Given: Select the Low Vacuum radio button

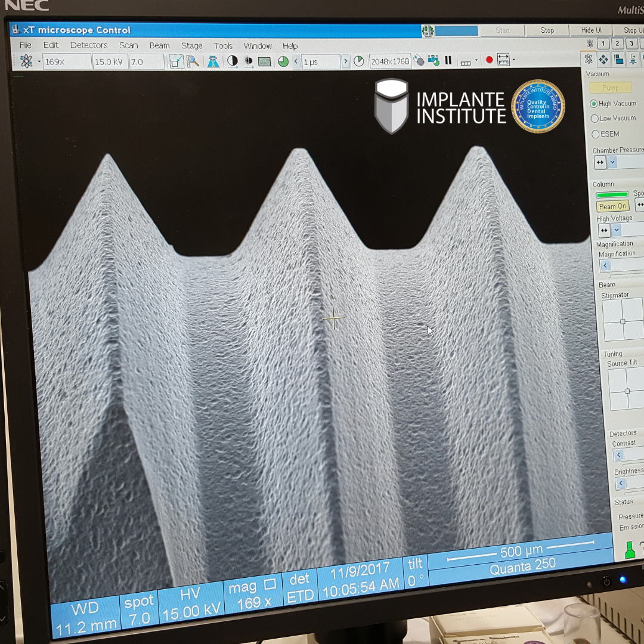Looking at the screenshot, I should click(594, 119).
